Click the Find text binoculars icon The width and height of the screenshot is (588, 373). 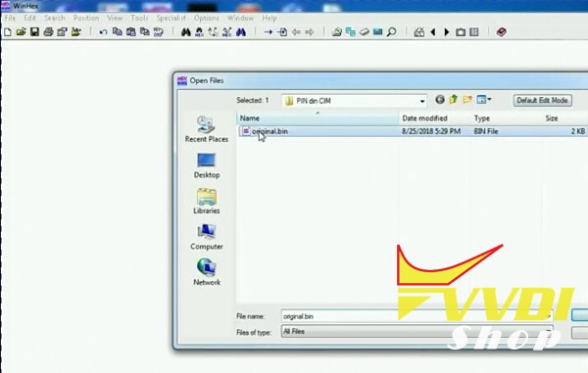pyautogui.click(x=185, y=32)
